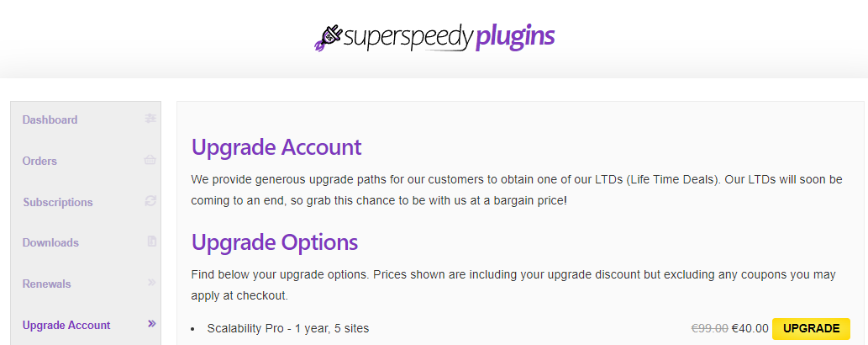Viewport: 868px width, 345px height.
Task: Navigate to Renewals in sidebar
Action: point(46,284)
